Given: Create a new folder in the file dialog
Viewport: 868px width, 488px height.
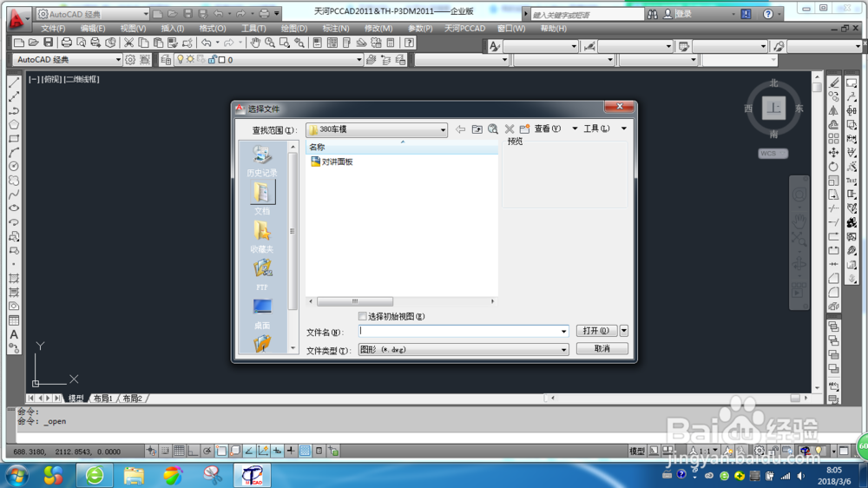Looking at the screenshot, I should (x=524, y=129).
